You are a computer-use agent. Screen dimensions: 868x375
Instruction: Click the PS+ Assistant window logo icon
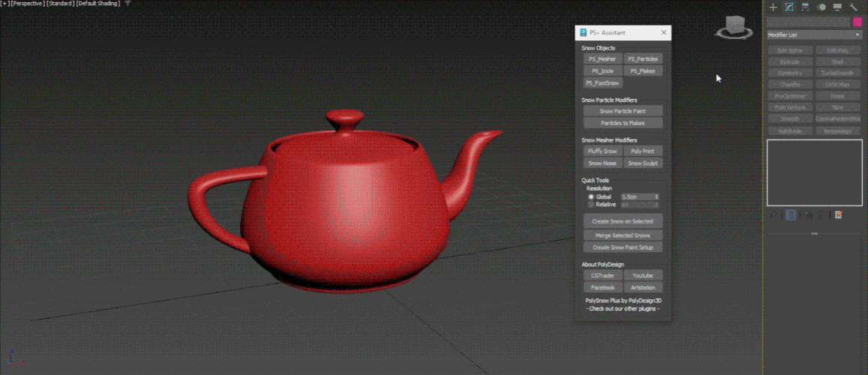[583, 33]
